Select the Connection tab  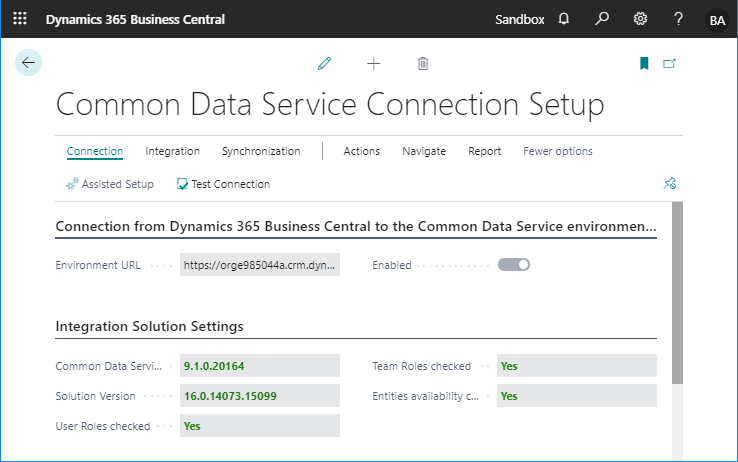95,151
